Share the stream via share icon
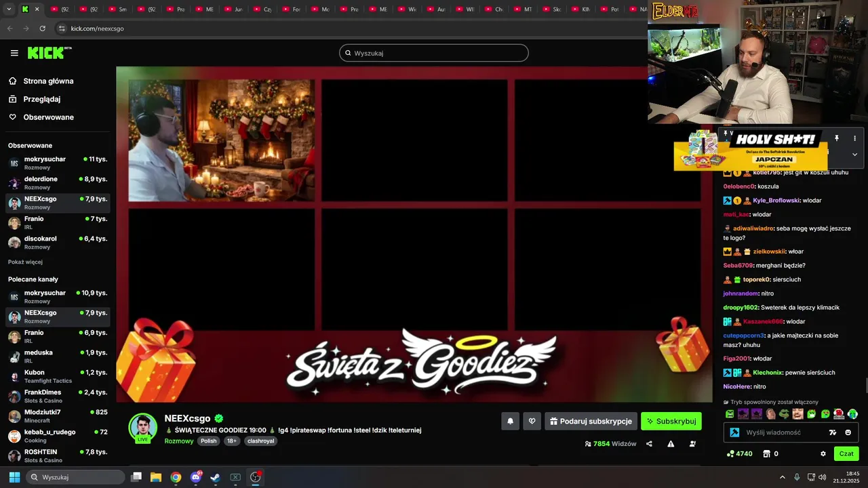This screenshot has width=868, height=488. 650,444
